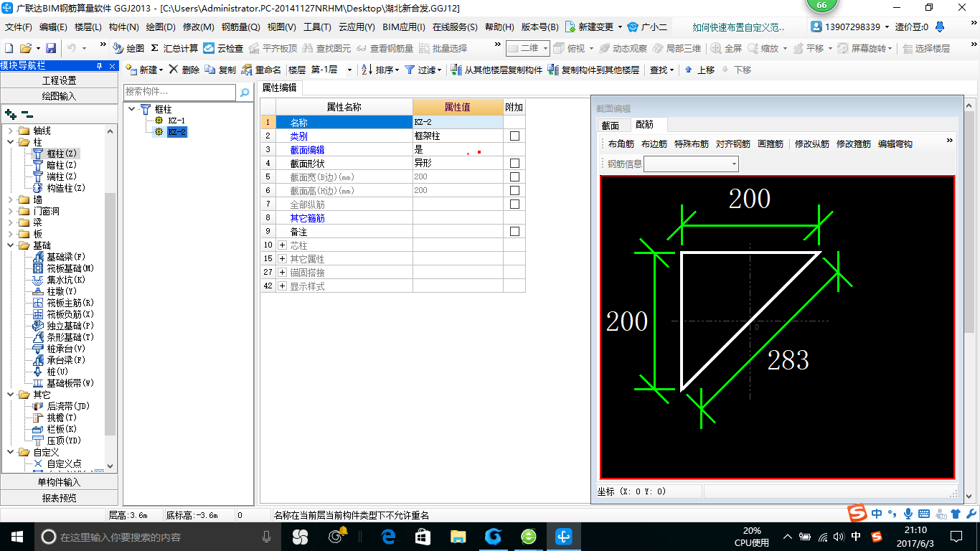980x551 pixels.
Task: Click 上移 move up arrow
Action: pos(699,70)
